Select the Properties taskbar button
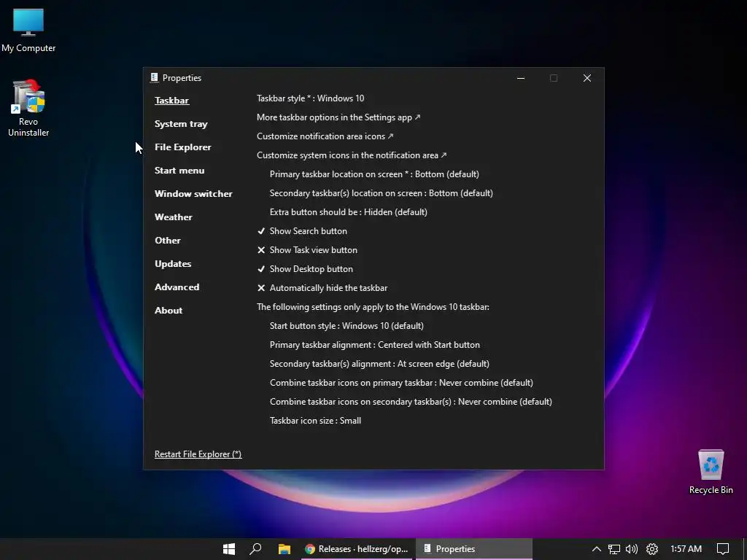Viewport: 747px width, 560px height. (473, 549)
